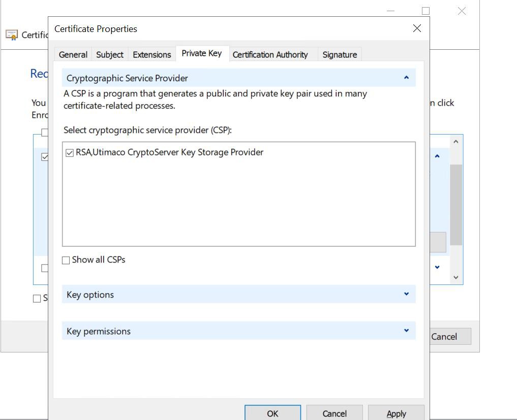Viewport: 517px width, 420px height.
Task: Click RSA,Utimaco CryptoServer Key Storage Provider text
Action: point(169,152)
